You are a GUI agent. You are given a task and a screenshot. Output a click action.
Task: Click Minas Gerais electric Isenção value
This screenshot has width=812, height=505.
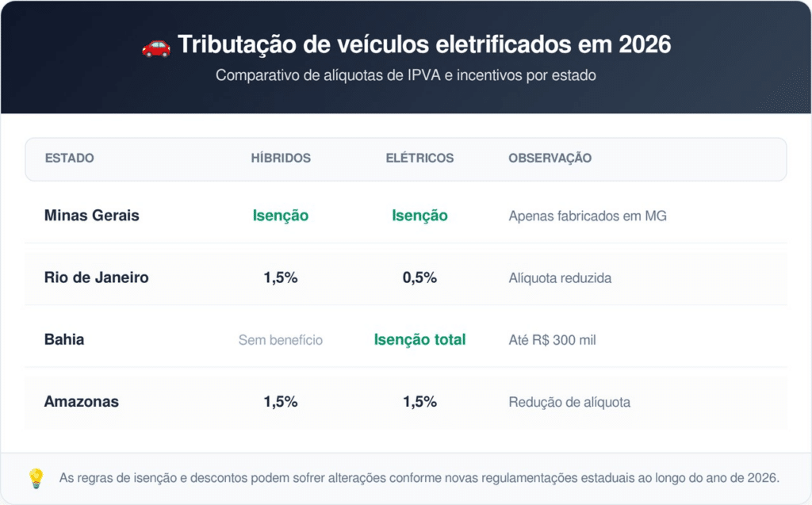pyautogui.click(x=419, y=216)
